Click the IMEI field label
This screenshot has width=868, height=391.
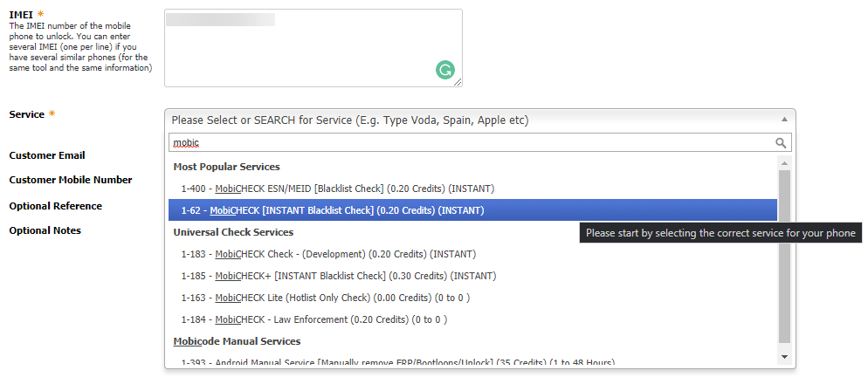(x=22, y=15)
